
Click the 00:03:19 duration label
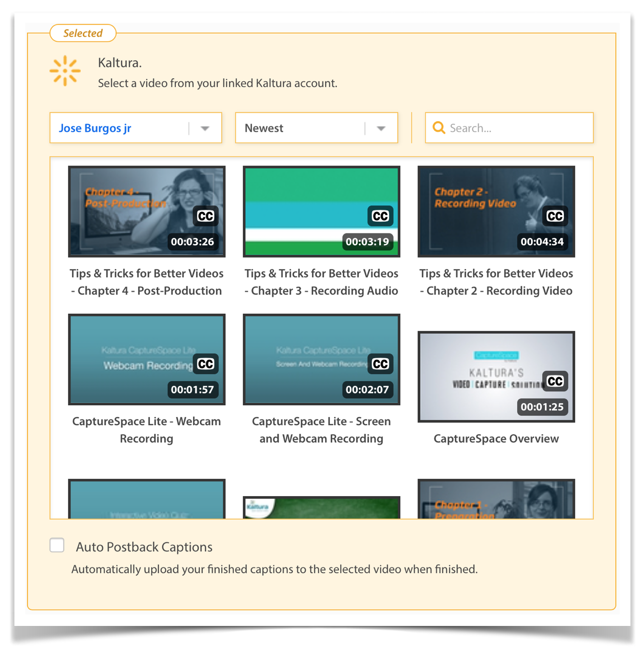tap(367, 242)
